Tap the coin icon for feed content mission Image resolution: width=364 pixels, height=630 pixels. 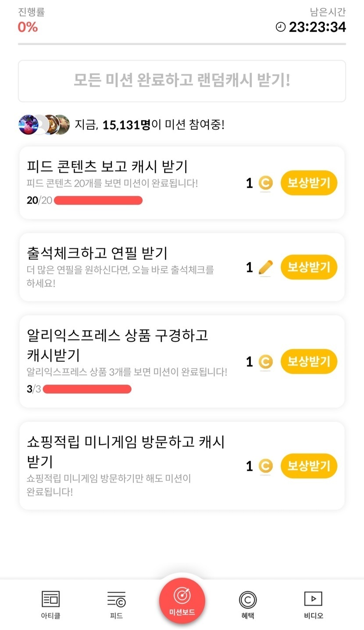[265, 183]
